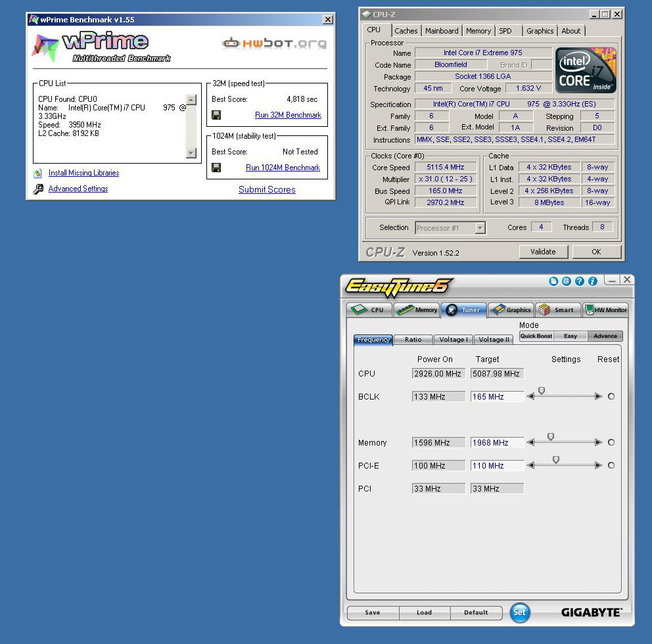Run the 32M Benchmark
652x644 pixels.
[x=288, y=115]
